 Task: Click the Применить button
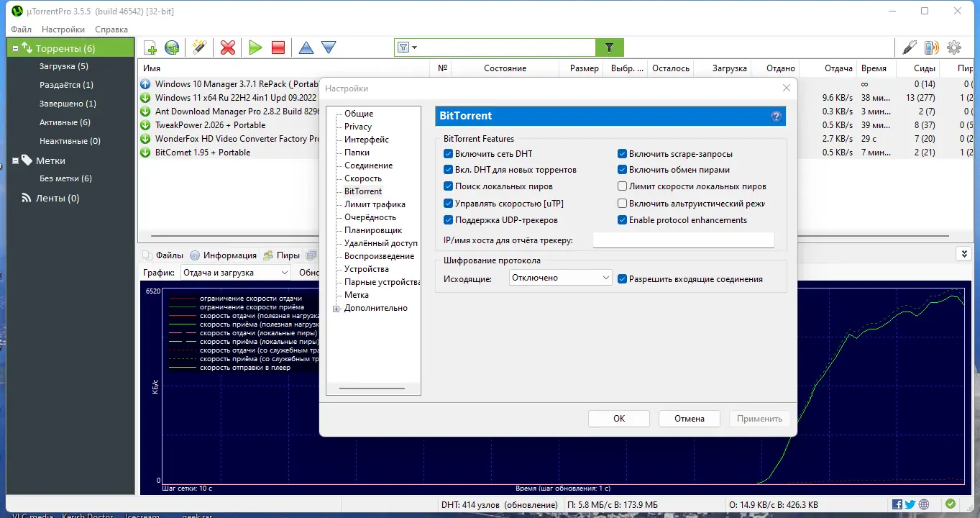point(759,419)
